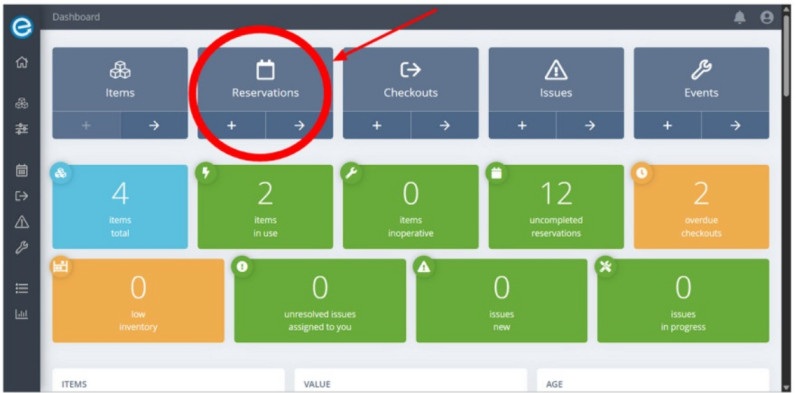Viewport: 799px width, 393px height.
Task: Open the sidebar sliders settings icon
Action: click(21, 129)
